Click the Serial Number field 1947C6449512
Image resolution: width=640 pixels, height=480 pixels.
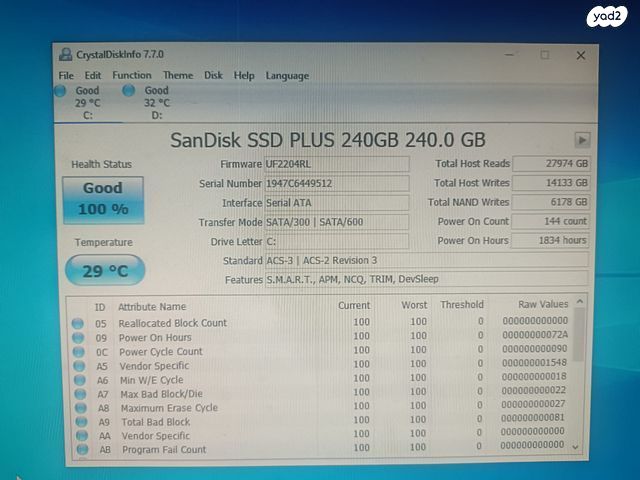coord(337,183)
